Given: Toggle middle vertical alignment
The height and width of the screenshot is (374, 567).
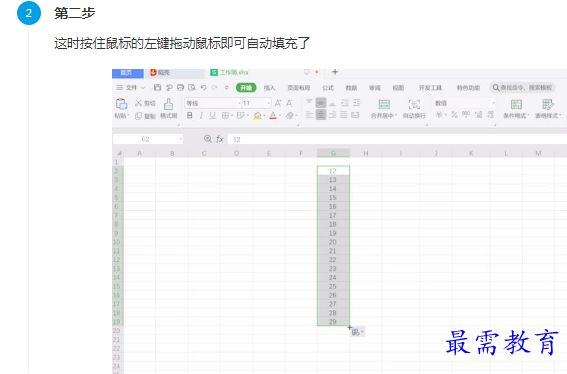Looking at the screenshot, I should click(321, 103).
